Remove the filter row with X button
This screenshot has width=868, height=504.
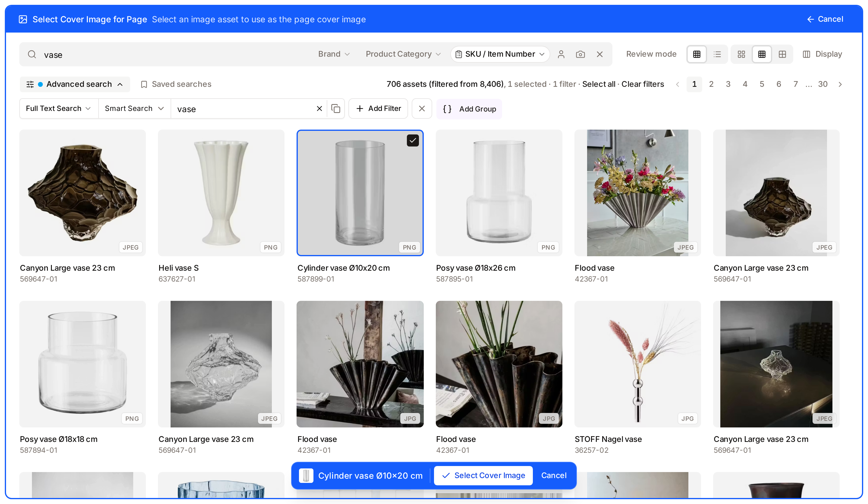[422, 109]
